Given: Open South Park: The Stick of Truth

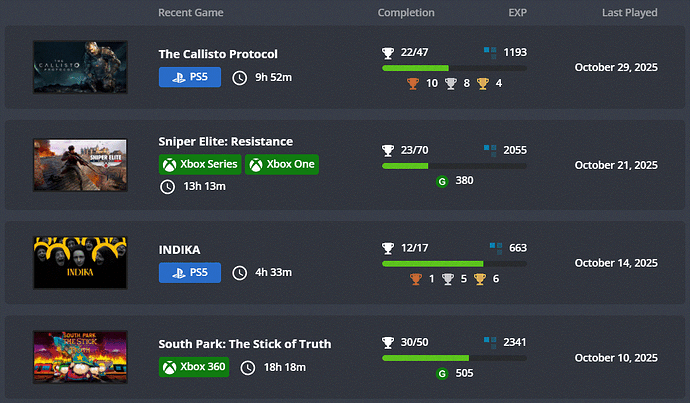Looking at the screenshot, I should click(244, 344).
